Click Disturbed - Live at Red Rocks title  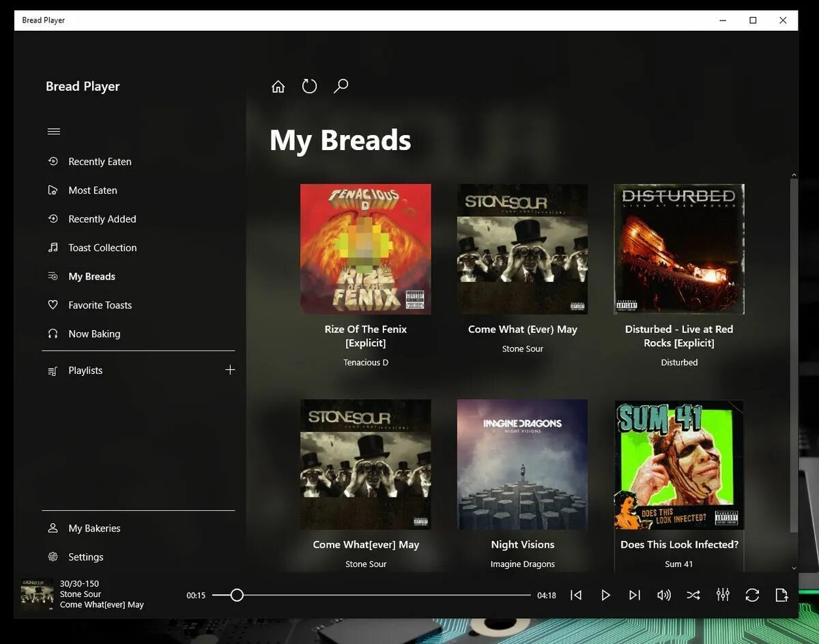pyautogui.click(x=679, y=336)
